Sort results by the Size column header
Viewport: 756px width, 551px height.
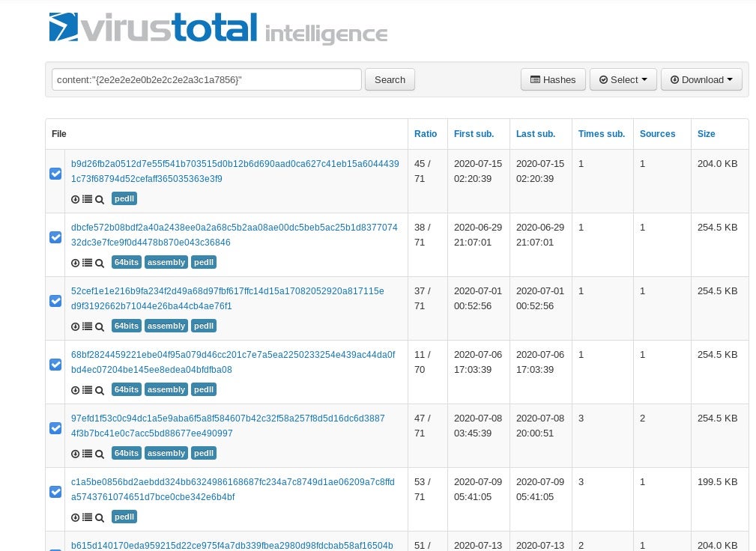pyautogui.click(x=706, y=134)
